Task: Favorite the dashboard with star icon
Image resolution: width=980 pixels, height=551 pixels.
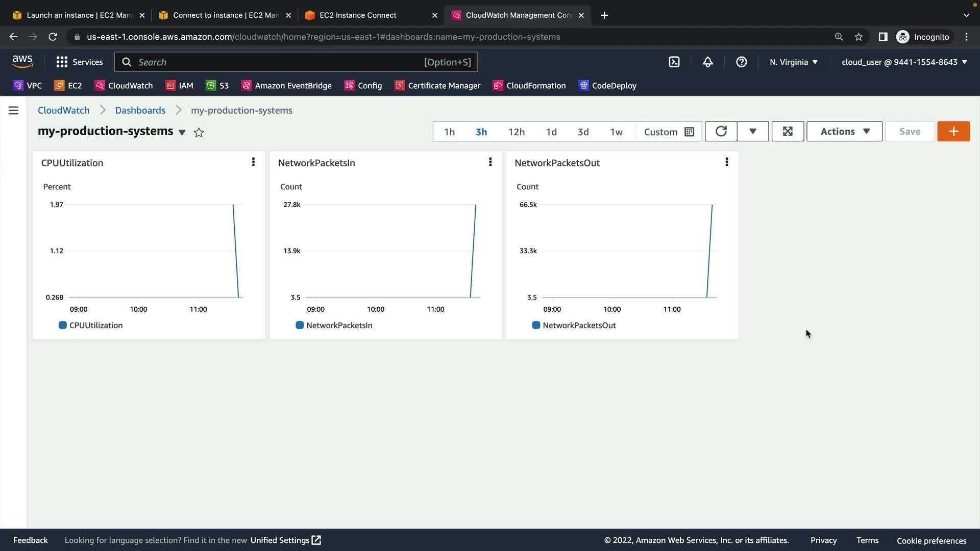Action: pos(199,133)
